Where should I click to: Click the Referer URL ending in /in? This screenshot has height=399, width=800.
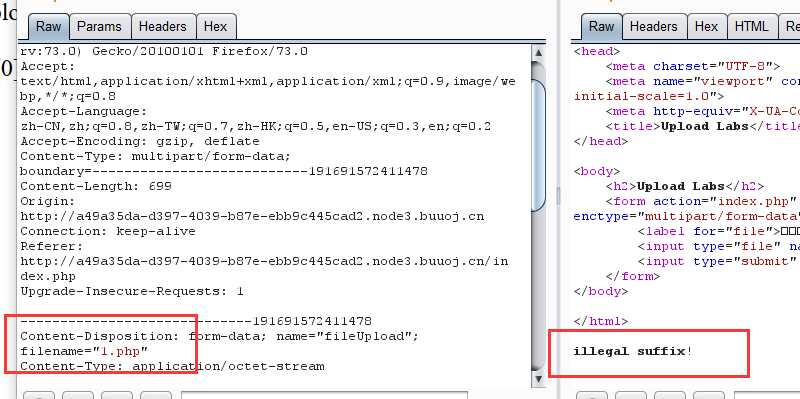point(264,261)
